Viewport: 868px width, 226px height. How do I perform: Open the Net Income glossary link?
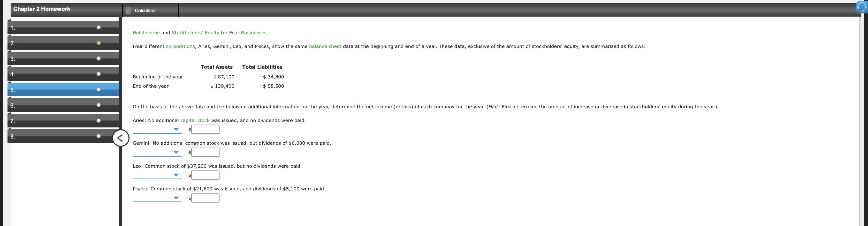click(x=146, y=33)
